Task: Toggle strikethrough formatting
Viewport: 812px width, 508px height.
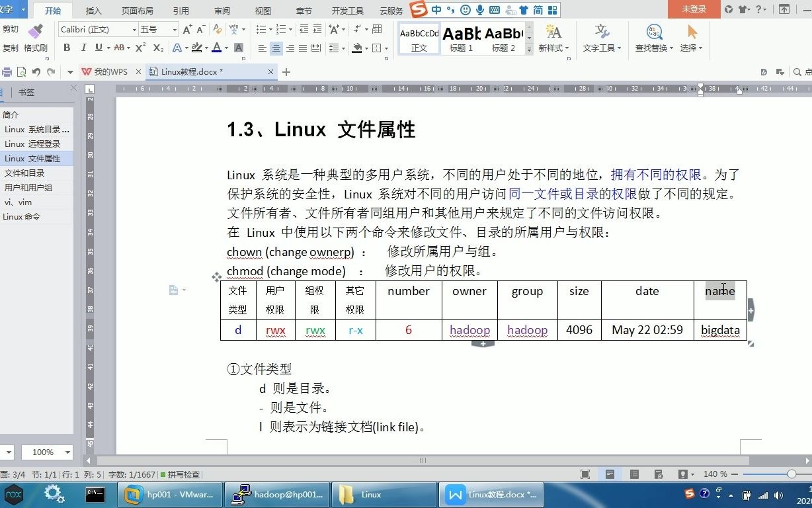Action: (x=119, y=48)
